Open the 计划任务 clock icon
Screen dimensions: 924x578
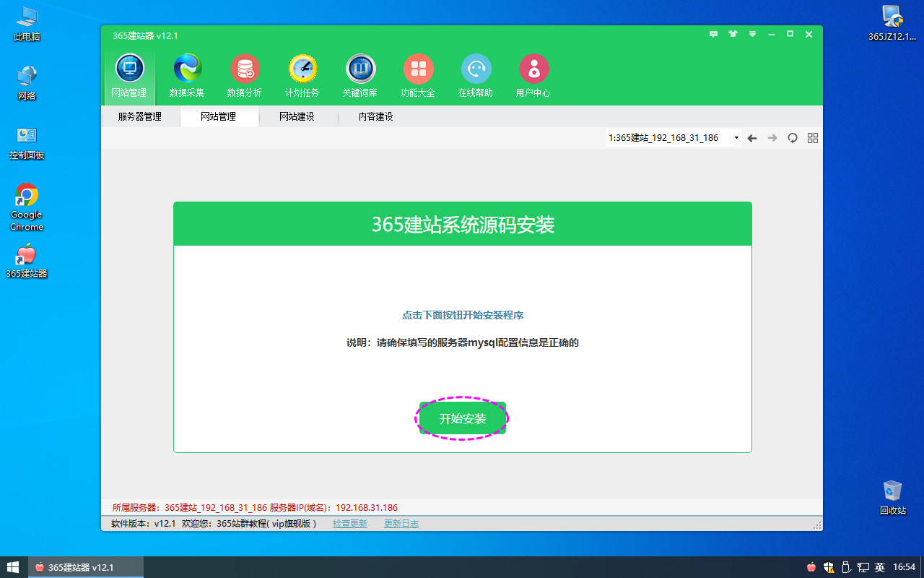click(302, 75)
